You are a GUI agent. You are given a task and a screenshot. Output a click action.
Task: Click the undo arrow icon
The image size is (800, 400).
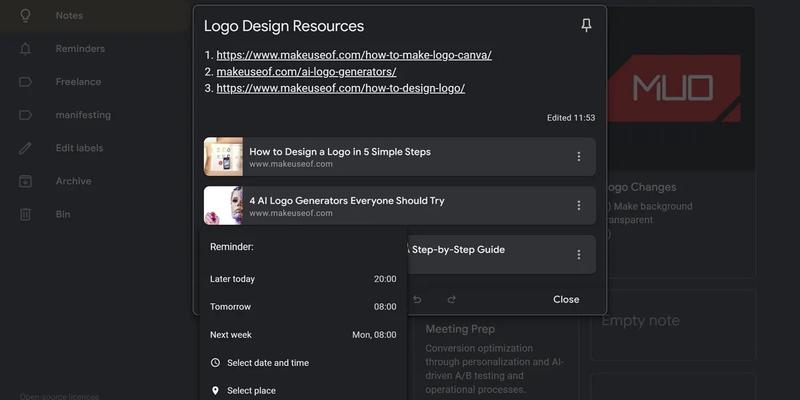417,299
